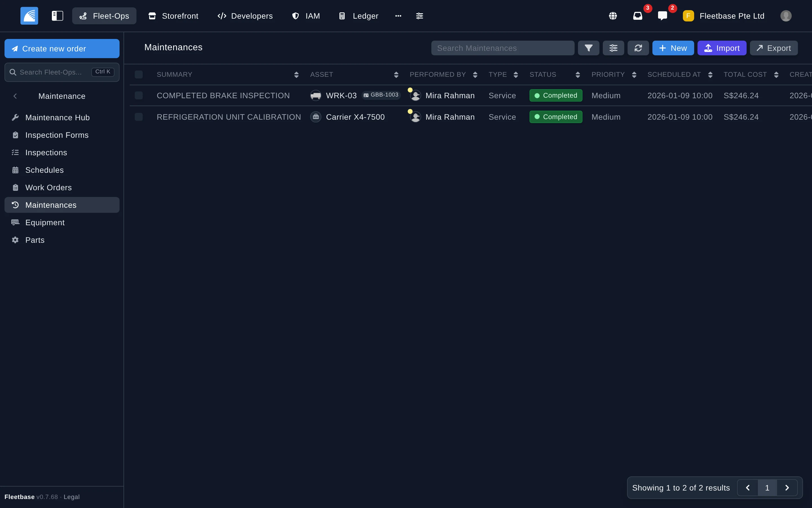Click the Fleetbase logo icon
This screenshot has height=508, width=812.
click(29, 16)
